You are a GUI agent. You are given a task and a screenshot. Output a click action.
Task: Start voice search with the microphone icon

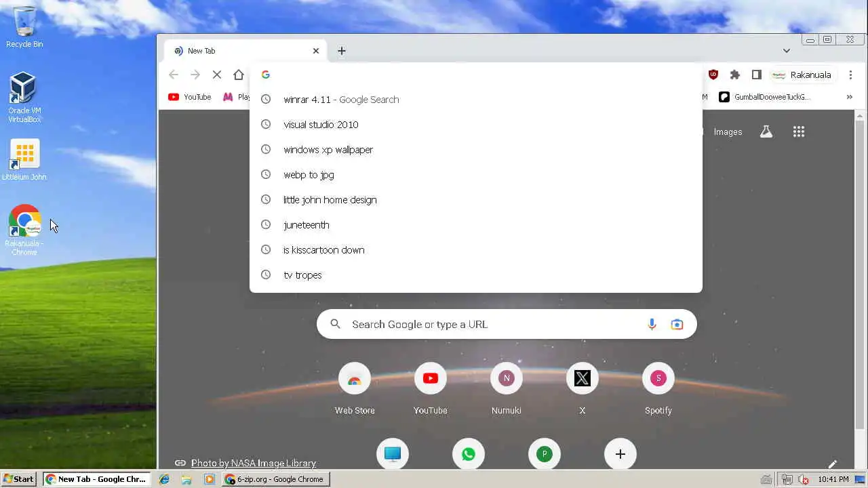(652, 324)
